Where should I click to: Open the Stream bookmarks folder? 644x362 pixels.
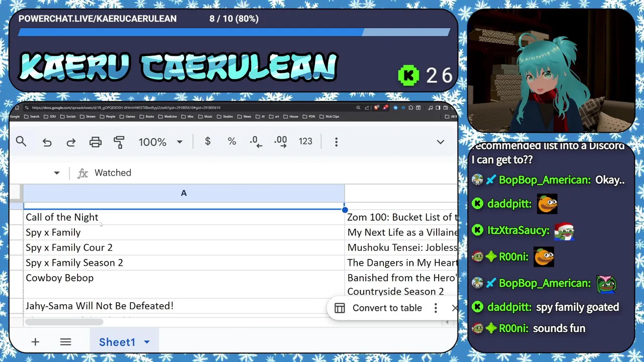coord(88,117)
